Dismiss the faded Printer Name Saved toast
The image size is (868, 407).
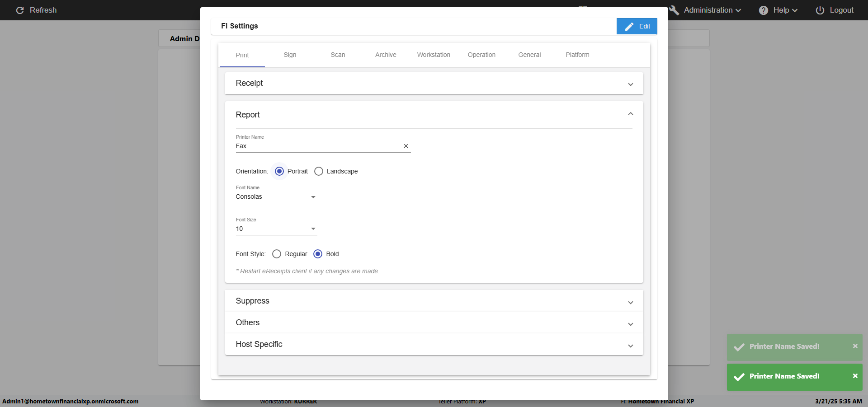pyautogui.click(x=855, y=346)
